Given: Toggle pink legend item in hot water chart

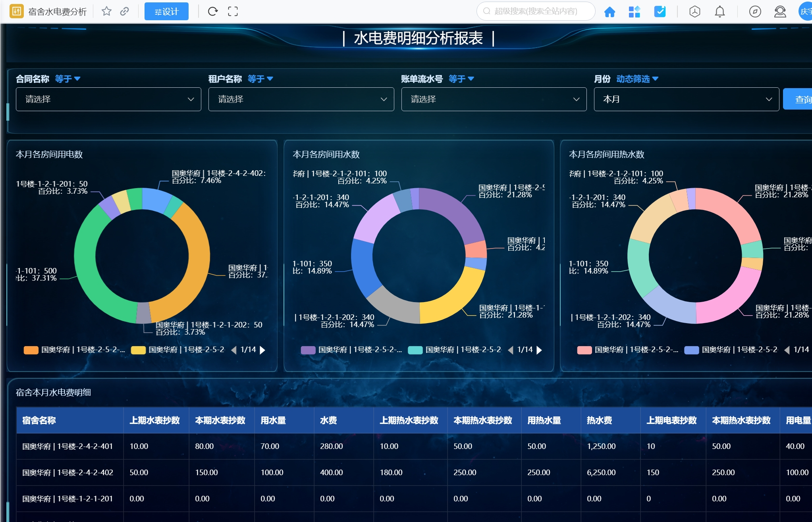Looking at the screenshot, I should (584, 350).
